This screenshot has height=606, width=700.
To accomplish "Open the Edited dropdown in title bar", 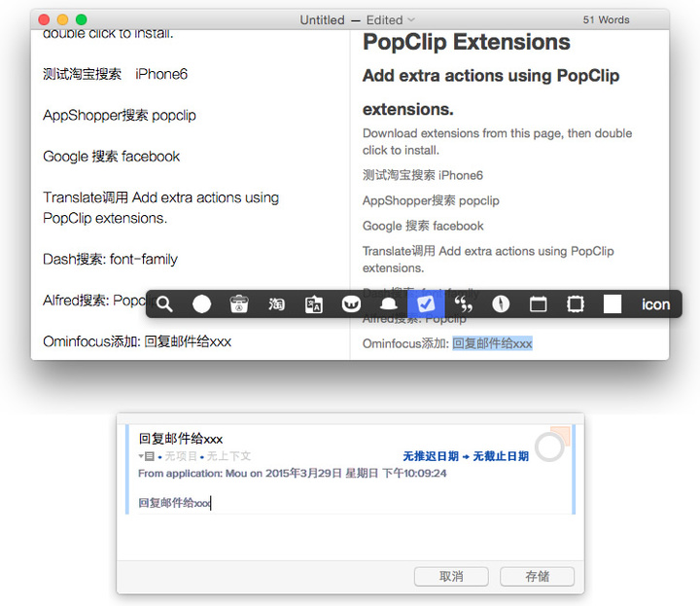I will coord(391,19).
